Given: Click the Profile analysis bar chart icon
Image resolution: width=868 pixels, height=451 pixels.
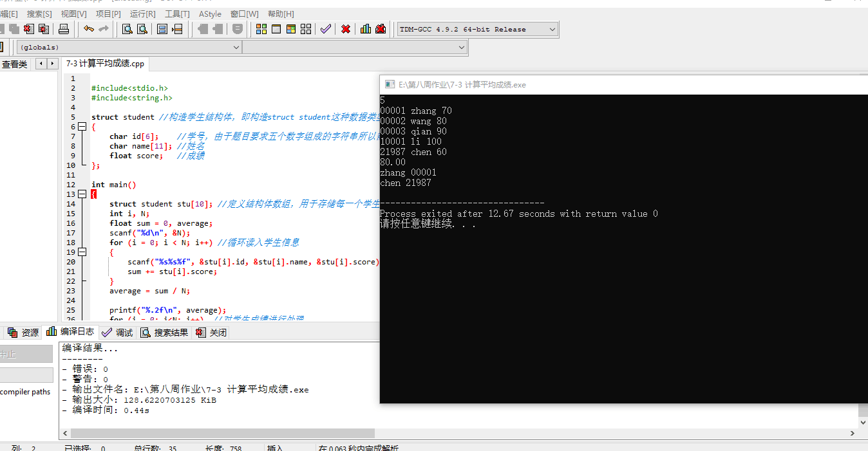Looking at the screenshot, I should coord(366,29).
